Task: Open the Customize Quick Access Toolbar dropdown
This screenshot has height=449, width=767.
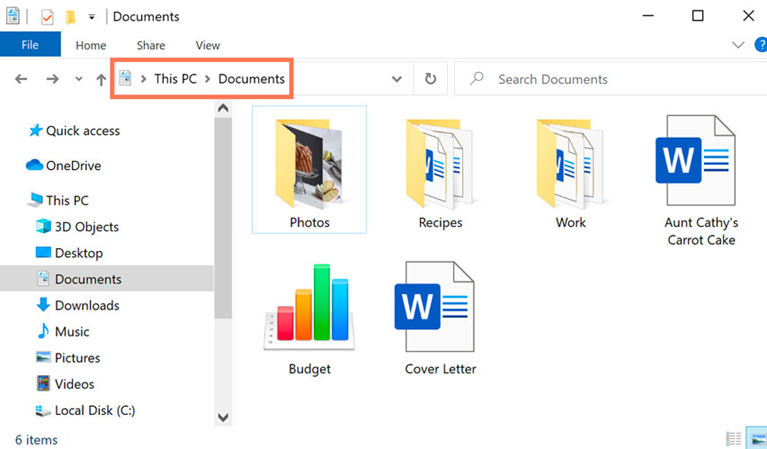Action: (x=91, y=17)
